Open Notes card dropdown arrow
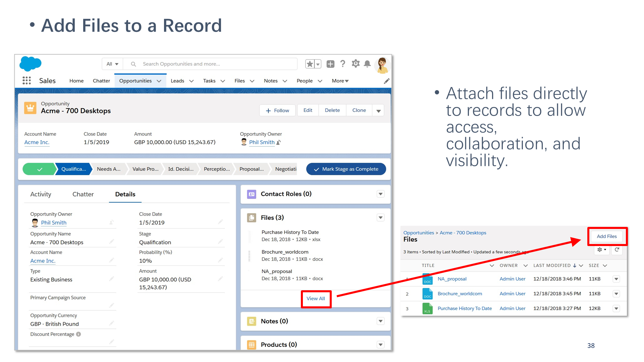 [380, 321]
